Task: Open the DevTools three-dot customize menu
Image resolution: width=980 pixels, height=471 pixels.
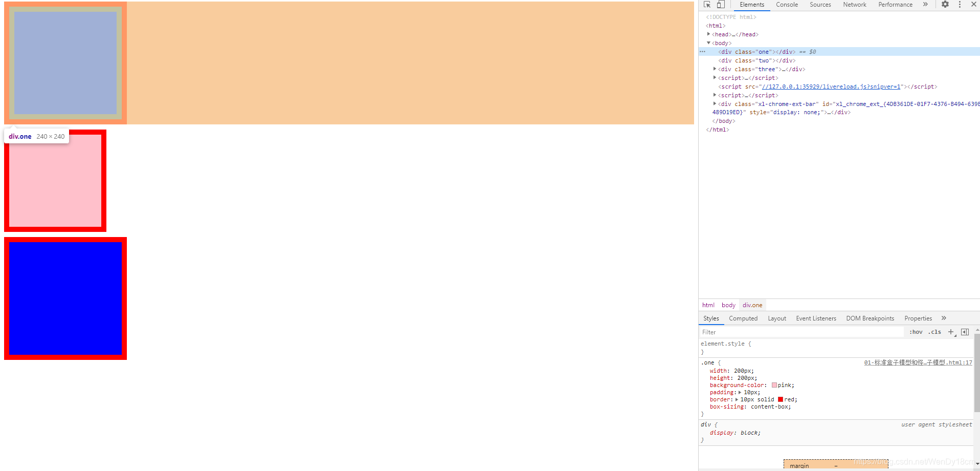Action: point(960,5)
